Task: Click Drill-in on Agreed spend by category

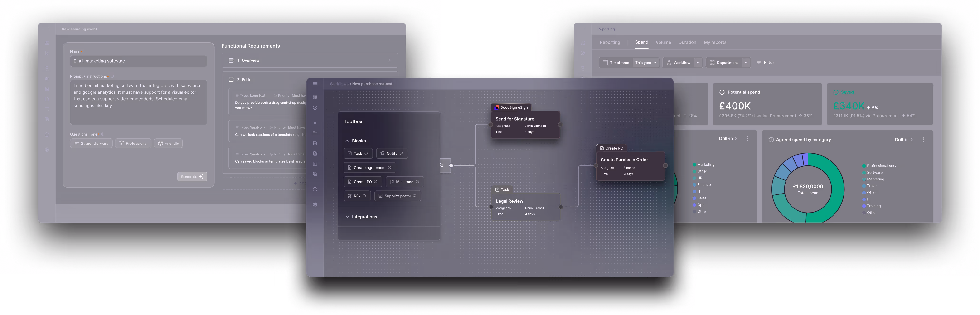Action: tap(904, 140)
